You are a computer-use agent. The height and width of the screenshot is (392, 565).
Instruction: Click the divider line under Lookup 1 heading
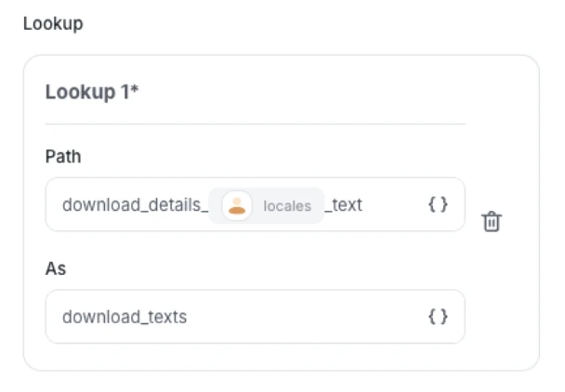(255, 124)
